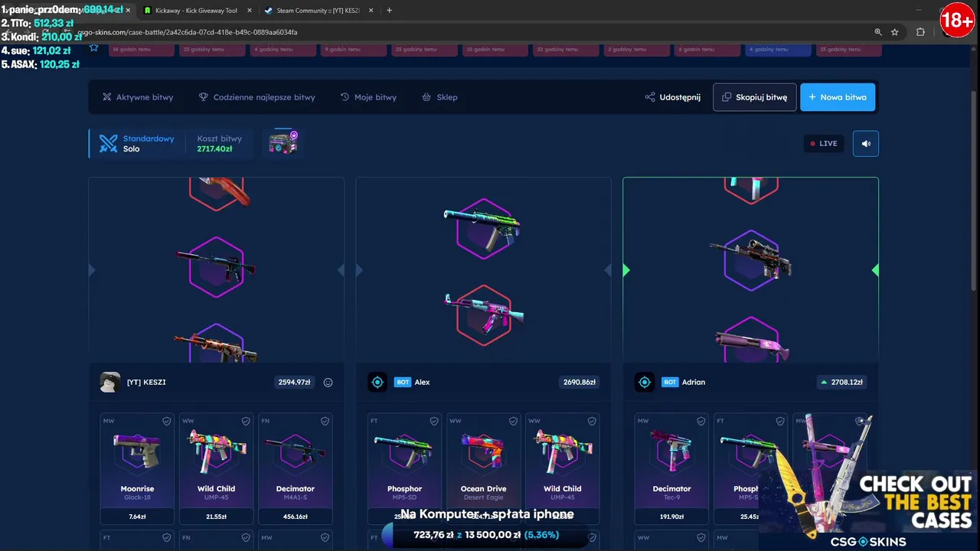The image size is (980, 551).
Task: Click shield check icon on Decimator Tec-9 card
Action: pos(701,421)
